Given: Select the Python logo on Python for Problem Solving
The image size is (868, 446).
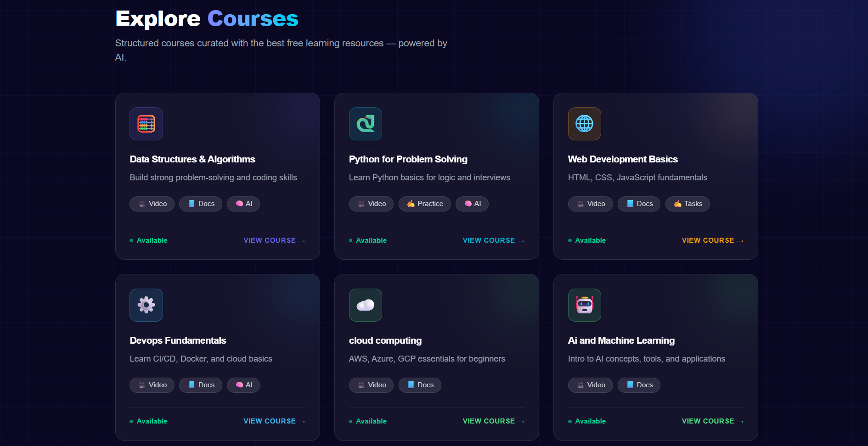Looking at the screenshot, I should pos(366,124).
